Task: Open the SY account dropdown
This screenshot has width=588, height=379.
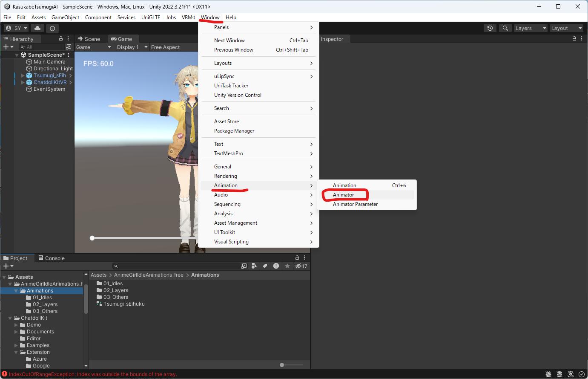Action: (x=16, y=28)
